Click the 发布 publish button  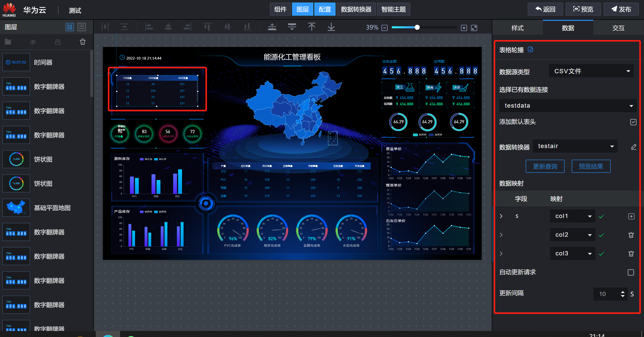(x=621, y=9)
